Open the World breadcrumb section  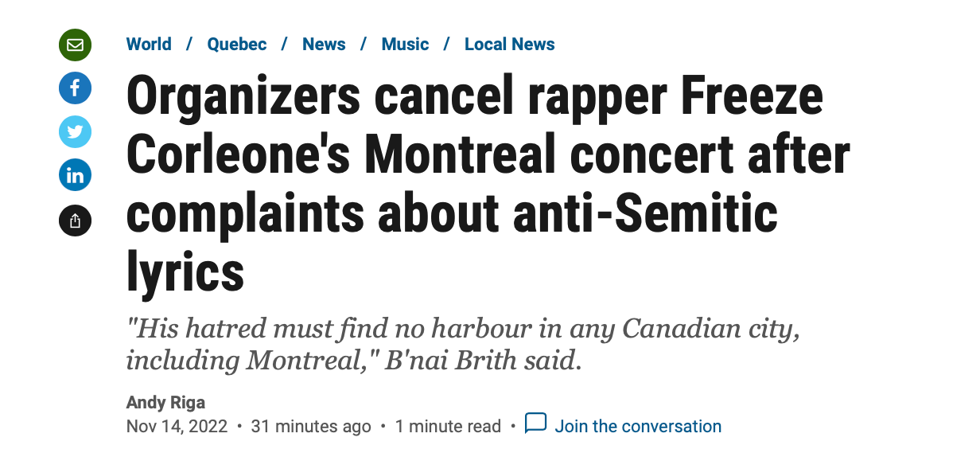click(x=149, y=45)
